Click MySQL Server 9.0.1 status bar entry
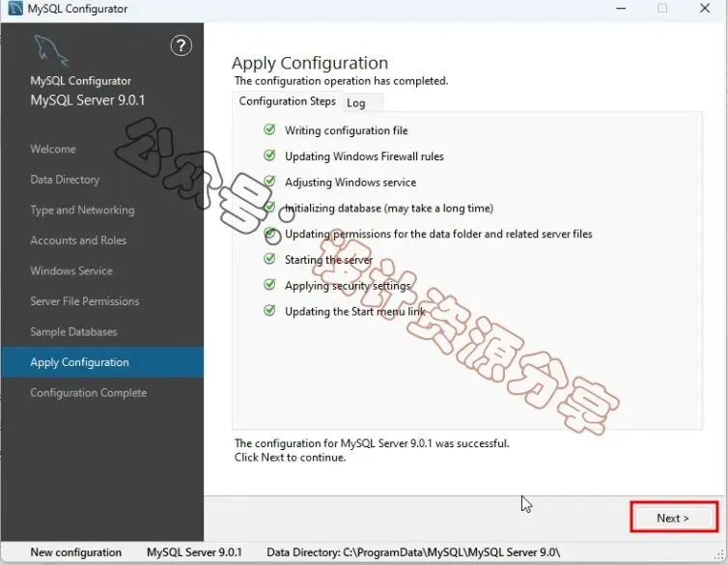 [194, 552]
